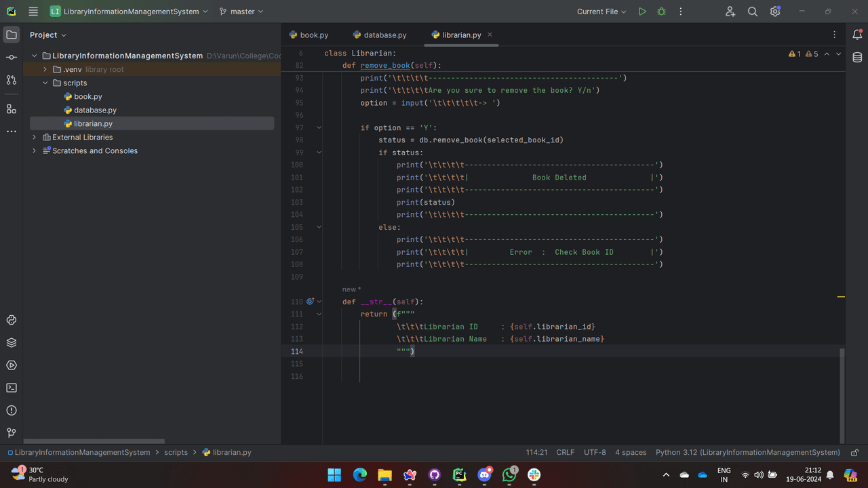The height and width of the screenshot is (488, 868).
Task: Open the Commit tool window
Action: [x=12, y=58]
